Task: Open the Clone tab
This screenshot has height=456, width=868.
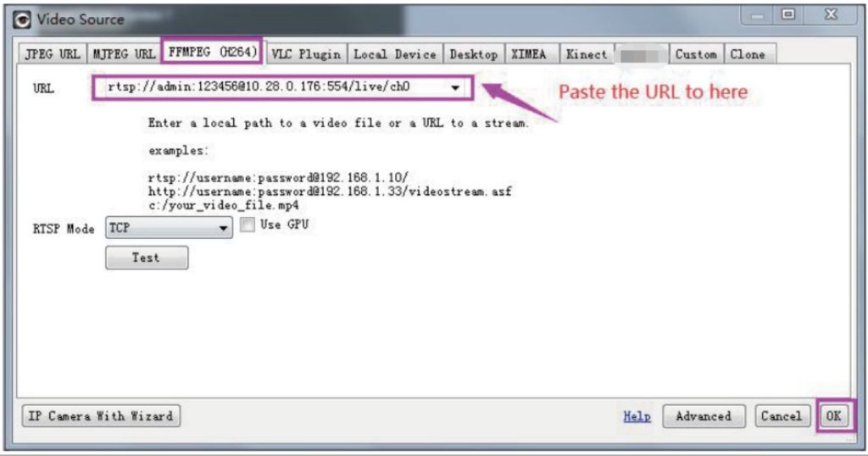Action: tap(748, 54)
